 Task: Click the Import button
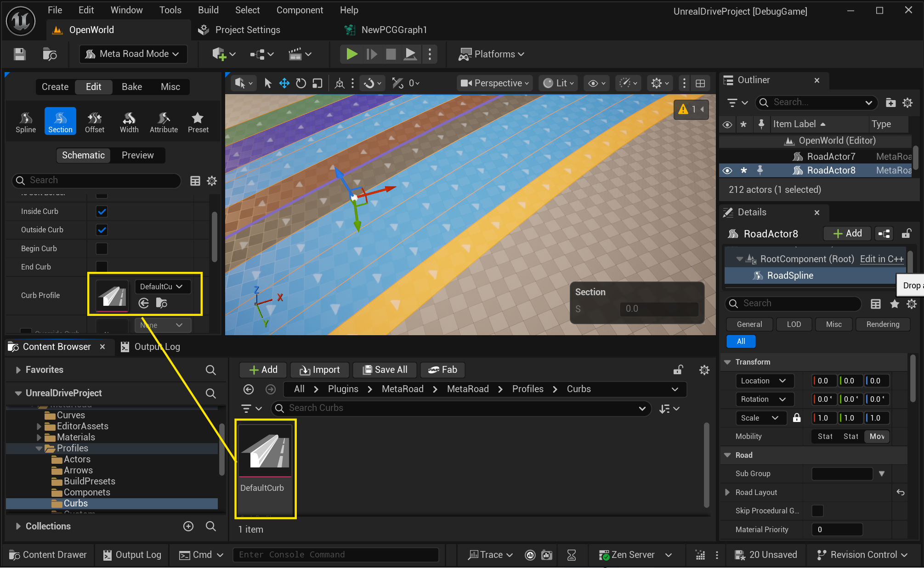pyautogui.click(x=320, y=370)
